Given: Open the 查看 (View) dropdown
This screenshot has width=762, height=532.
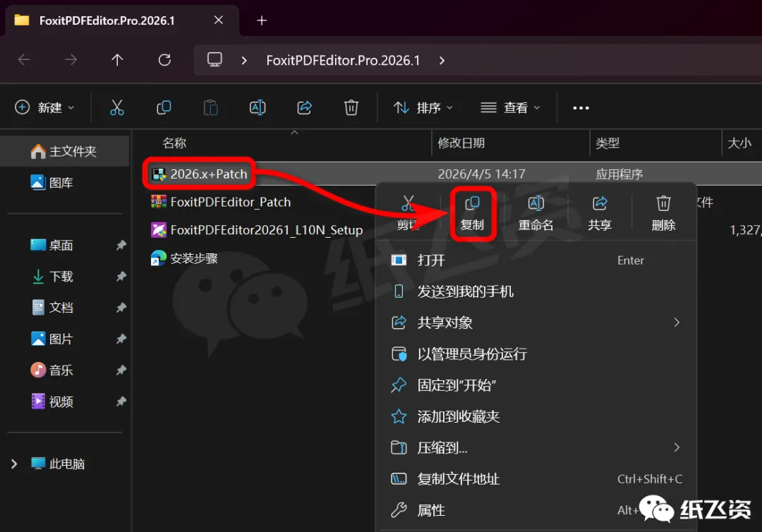Looking at the screenshot, I should (x=510, y=107).
